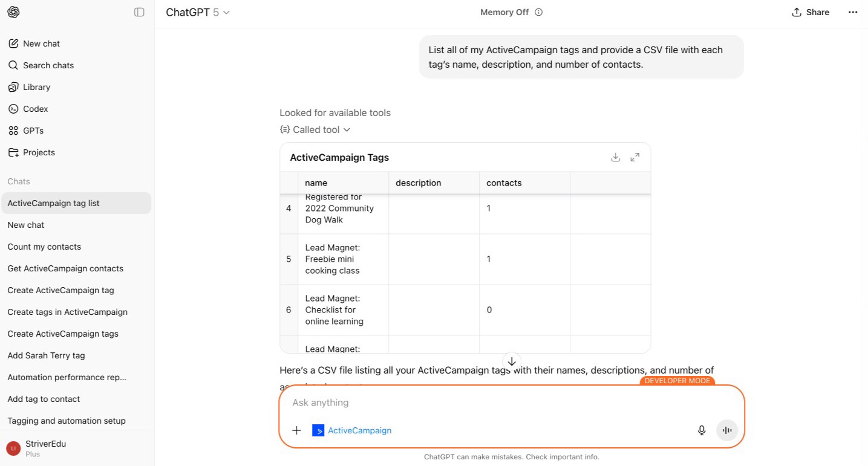Start voice mode with the waveform icon

(x=727, y=430)
